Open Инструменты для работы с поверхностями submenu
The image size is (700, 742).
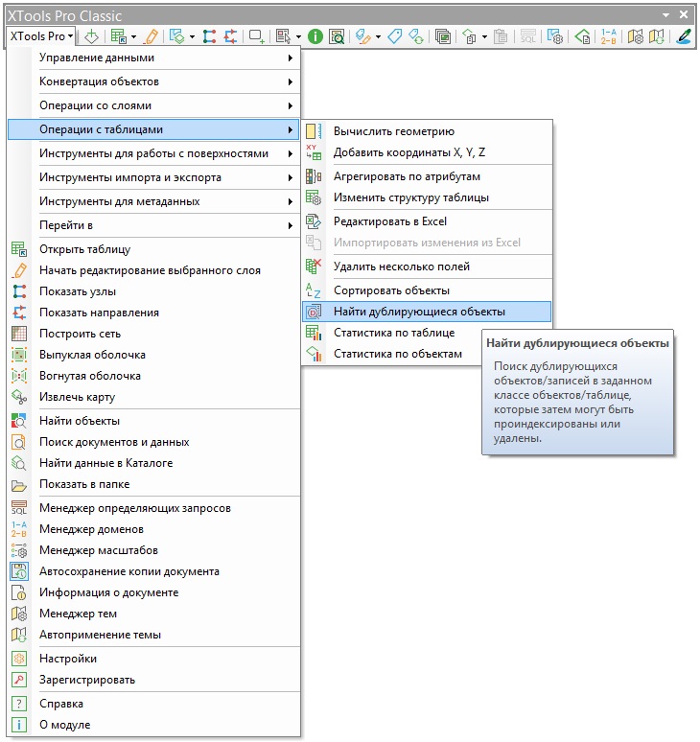click(153, 153)
